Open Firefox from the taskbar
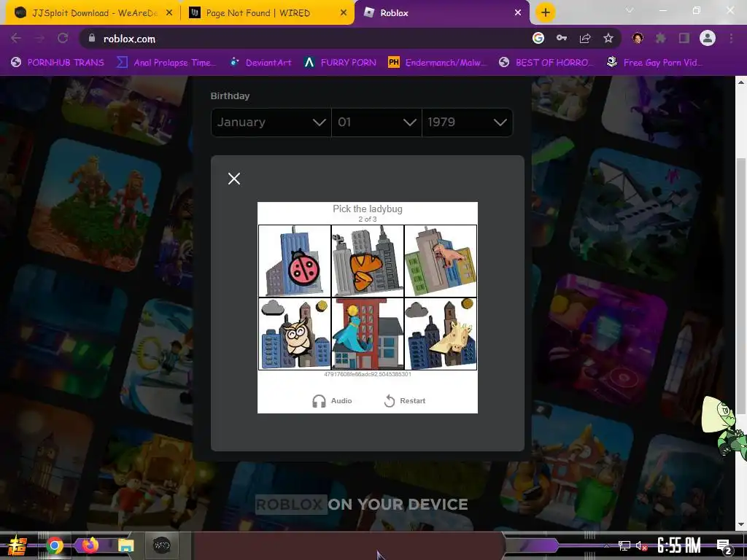 (x=90, y=545)
